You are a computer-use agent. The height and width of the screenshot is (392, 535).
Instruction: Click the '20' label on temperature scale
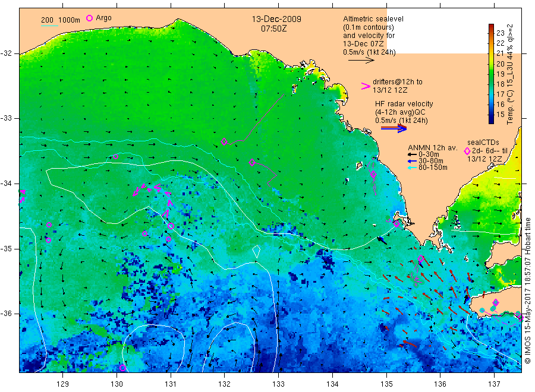coord(500,64)
